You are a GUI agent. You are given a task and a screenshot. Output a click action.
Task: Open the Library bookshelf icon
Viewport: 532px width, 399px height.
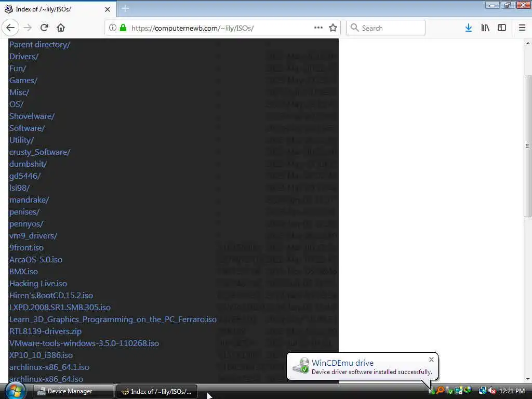[x=485, y=28]
